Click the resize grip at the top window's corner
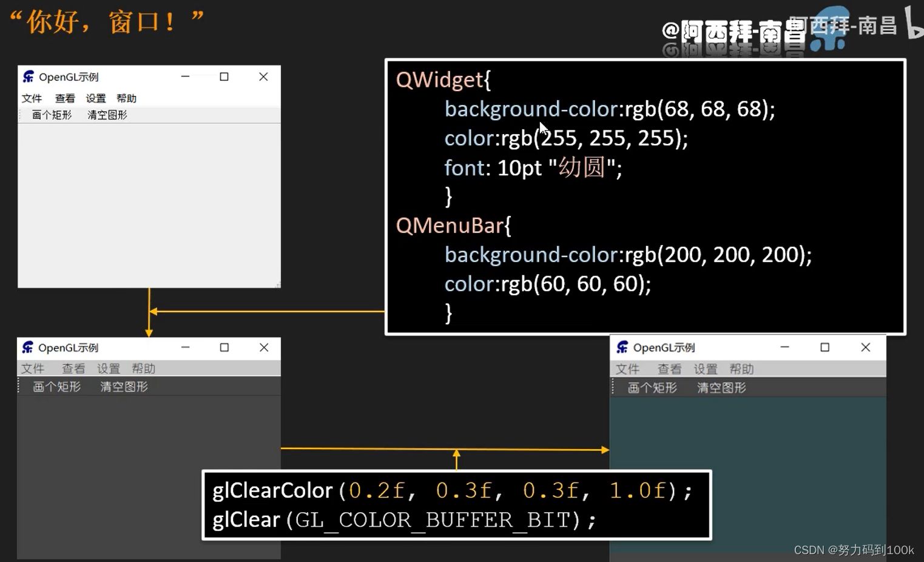The width and height of the screenshot is (924, 562). coord(278,285)
